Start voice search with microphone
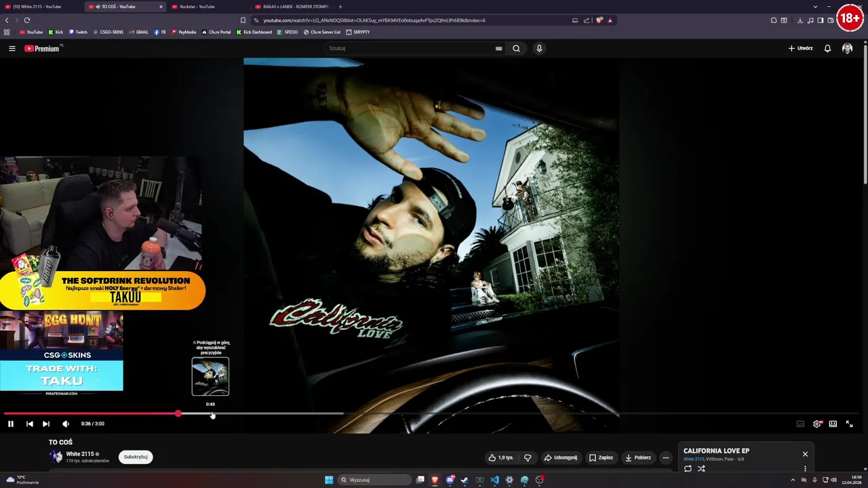Screen dimensions: 868x488 coord(539,48)
